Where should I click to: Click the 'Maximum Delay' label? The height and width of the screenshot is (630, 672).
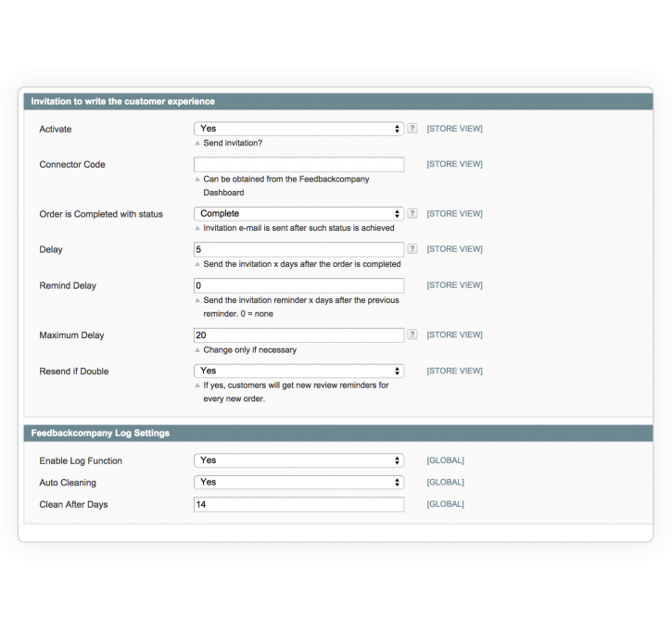tap(71, 334)
